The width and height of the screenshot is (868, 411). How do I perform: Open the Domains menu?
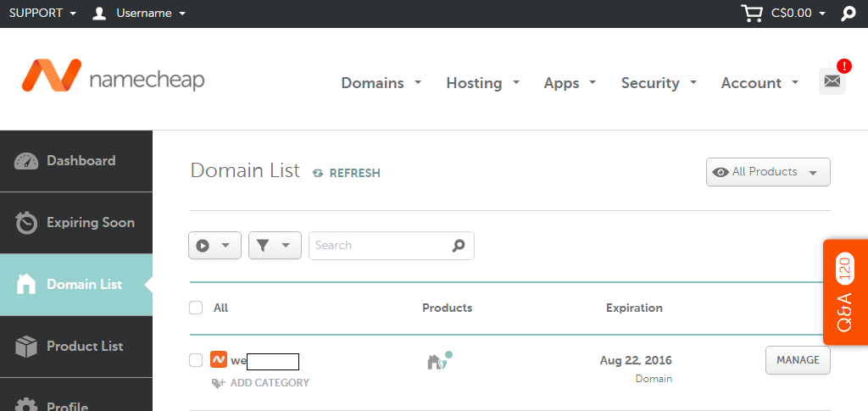381,83
